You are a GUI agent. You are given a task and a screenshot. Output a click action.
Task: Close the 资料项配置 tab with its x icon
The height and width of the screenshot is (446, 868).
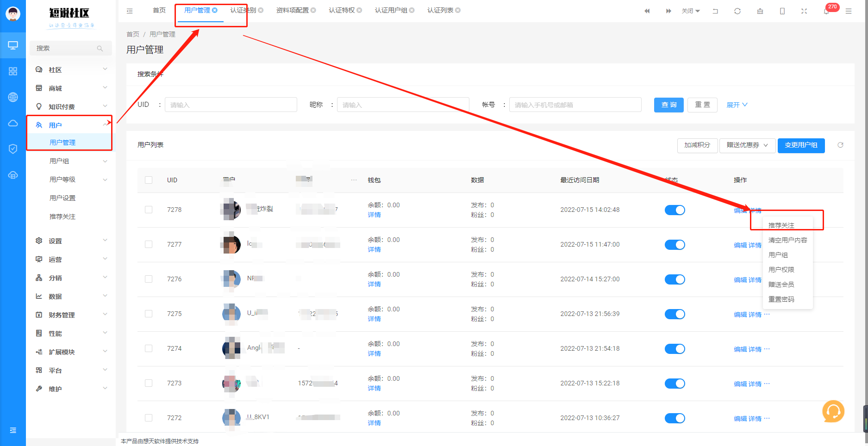tap(313, 10)
